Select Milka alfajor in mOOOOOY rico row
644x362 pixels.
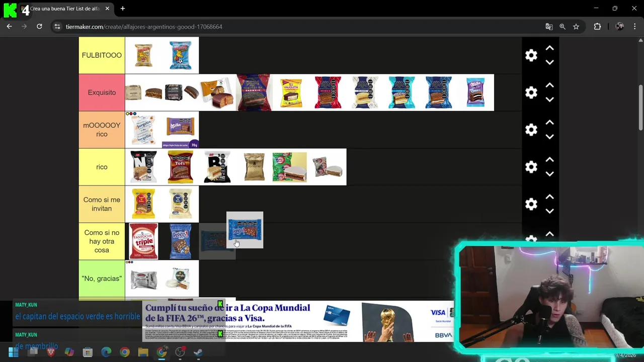point(180,130)
